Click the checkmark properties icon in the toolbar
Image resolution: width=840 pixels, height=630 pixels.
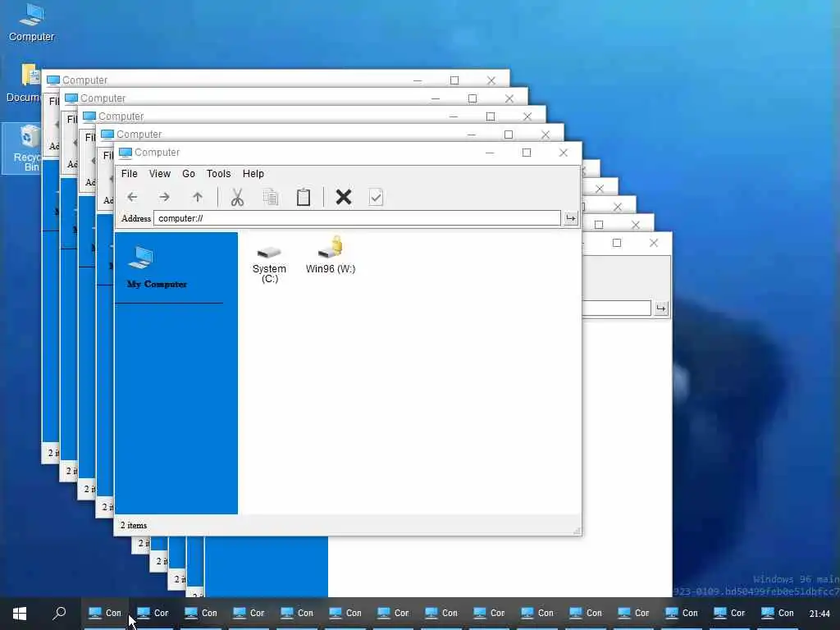pyautogui.click(x=376, y=197)
